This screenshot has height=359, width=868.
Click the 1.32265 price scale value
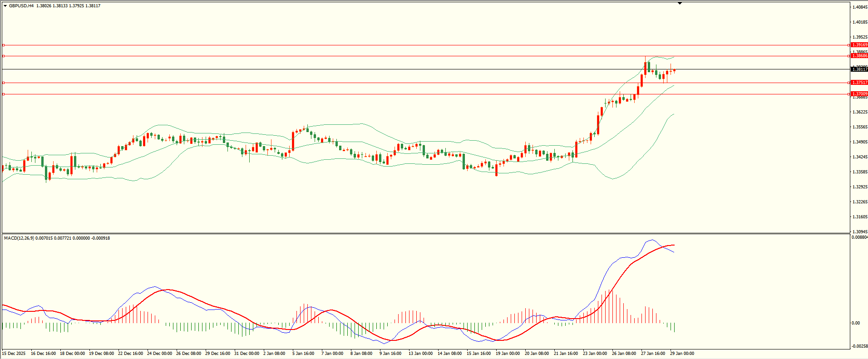click(860, 202)
